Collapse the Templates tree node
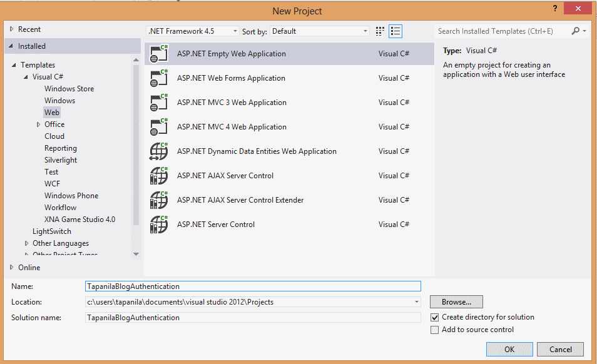This screenshot has height=364, width=597. tap(14, 65)
